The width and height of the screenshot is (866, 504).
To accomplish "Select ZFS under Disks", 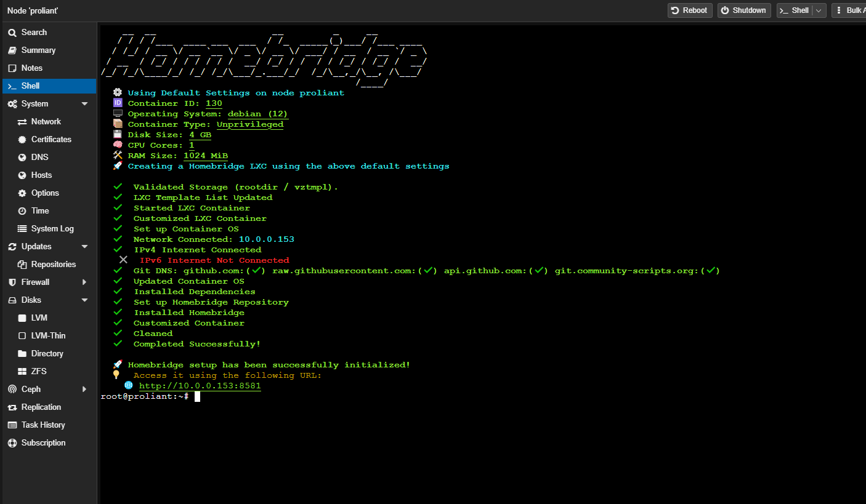I will [x=39, y=372].
